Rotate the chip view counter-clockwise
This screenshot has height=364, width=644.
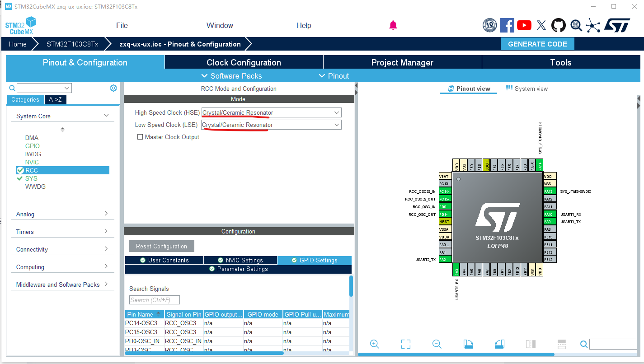click(x=499, y=344)
